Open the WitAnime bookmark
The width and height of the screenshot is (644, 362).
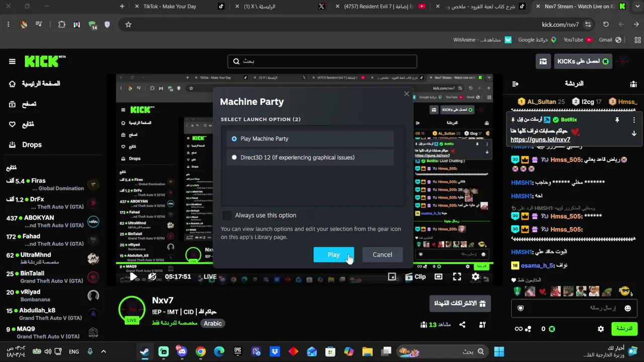click(482, 40)
